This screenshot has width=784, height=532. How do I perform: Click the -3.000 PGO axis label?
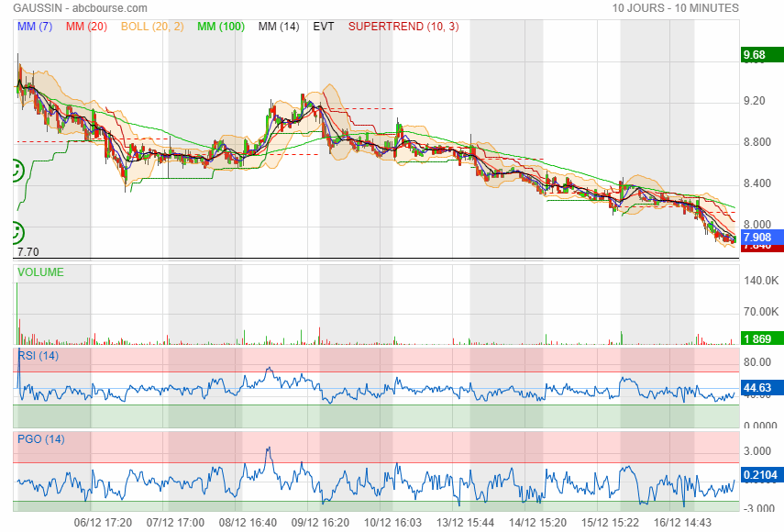(759, 508)
